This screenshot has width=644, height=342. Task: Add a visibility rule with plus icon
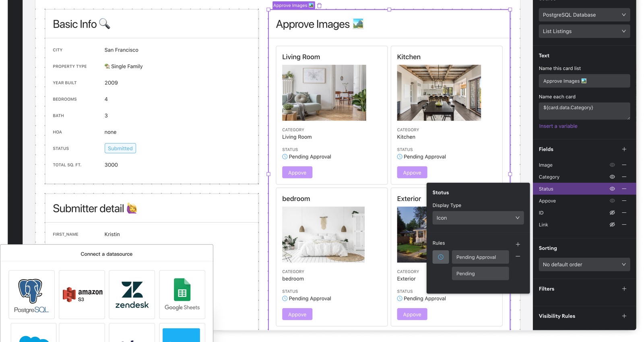pos(624,316)
